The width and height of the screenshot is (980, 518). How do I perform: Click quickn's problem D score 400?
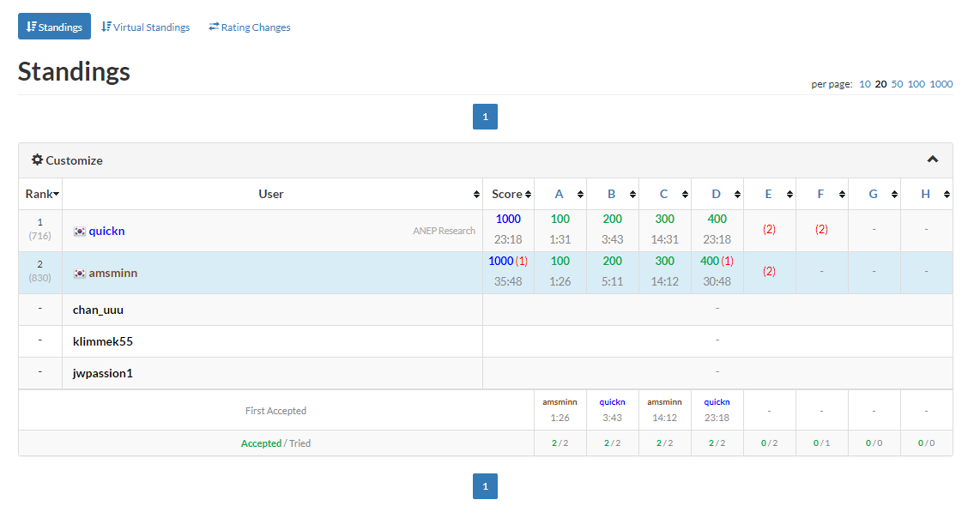717,219
